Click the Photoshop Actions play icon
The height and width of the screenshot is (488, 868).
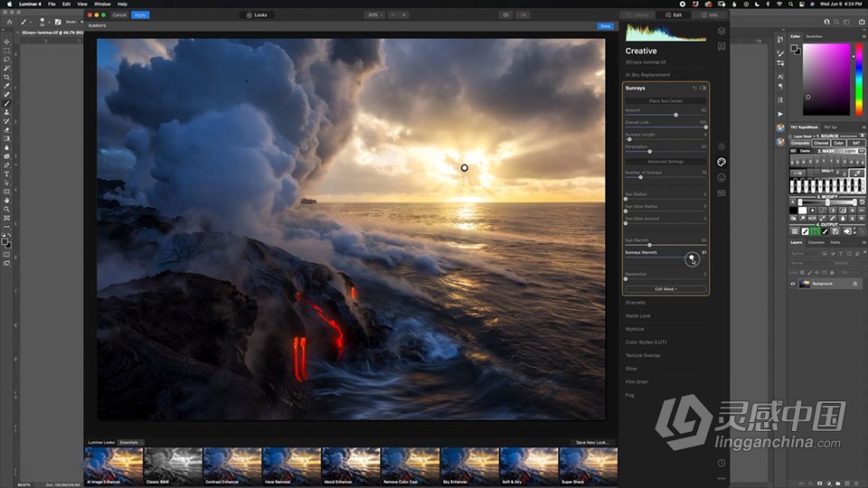(x=780, y=114)
